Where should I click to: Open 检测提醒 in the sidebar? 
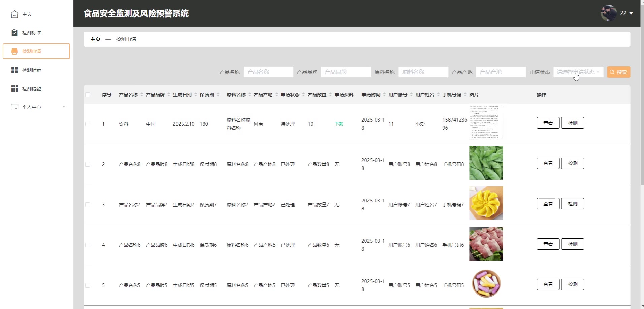(x=37, y=89)
